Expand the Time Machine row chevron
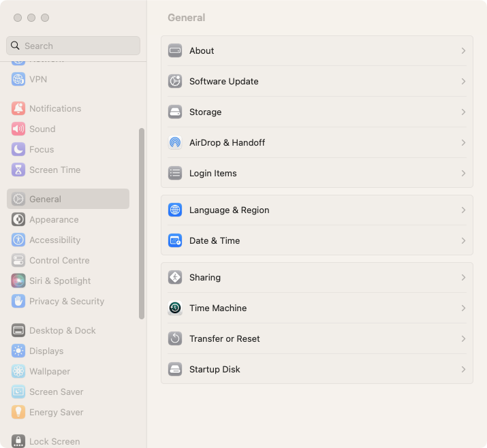 click(463, 308)
